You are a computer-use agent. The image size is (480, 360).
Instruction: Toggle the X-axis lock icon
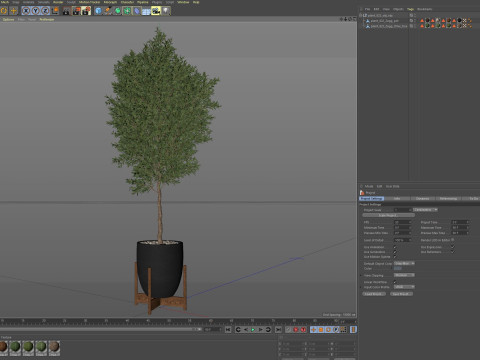point(26,11)
